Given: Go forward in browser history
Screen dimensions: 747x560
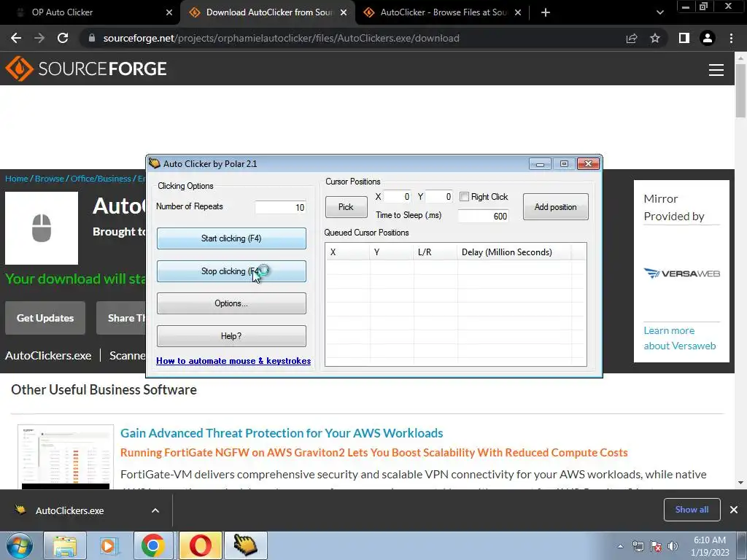Looking at the screenshot, I should pos(39,38).
